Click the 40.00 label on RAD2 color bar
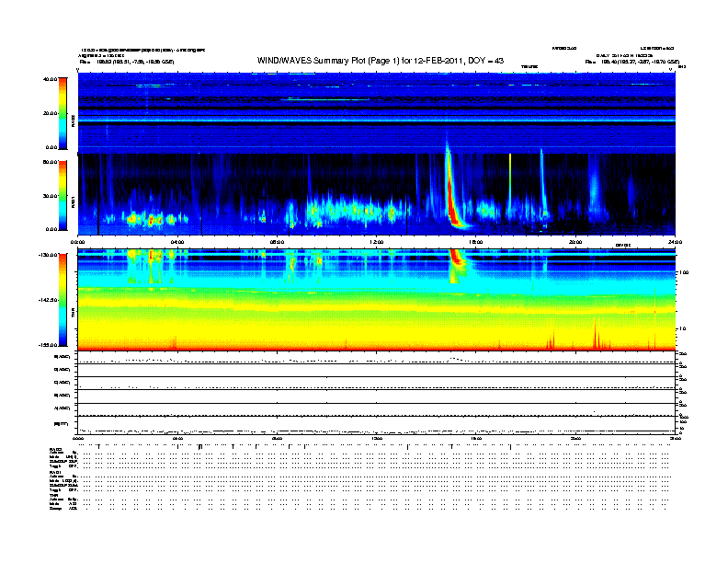Viewport: 728px width, 563px height. [50, 79]
